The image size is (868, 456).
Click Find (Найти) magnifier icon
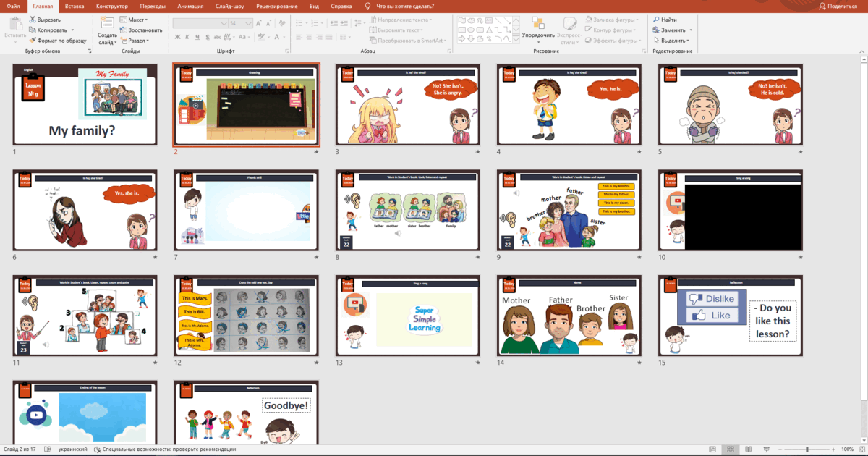(x=655, y=20)
